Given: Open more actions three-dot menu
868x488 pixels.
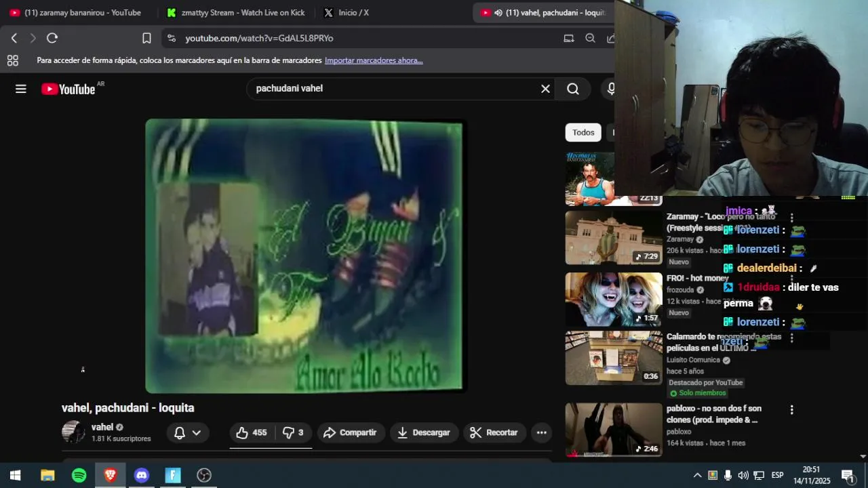Looking at the screenshot, I should 541,432.
